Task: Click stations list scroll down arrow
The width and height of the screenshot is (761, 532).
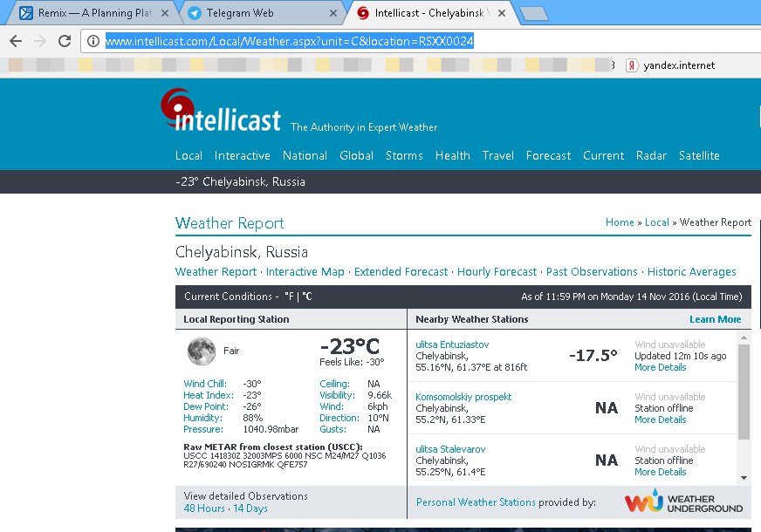Action: (744, 478)
